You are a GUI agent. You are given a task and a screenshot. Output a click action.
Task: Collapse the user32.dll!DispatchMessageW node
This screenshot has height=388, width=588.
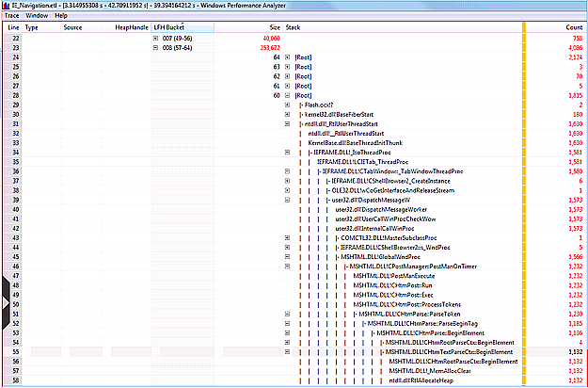[287, 200]
